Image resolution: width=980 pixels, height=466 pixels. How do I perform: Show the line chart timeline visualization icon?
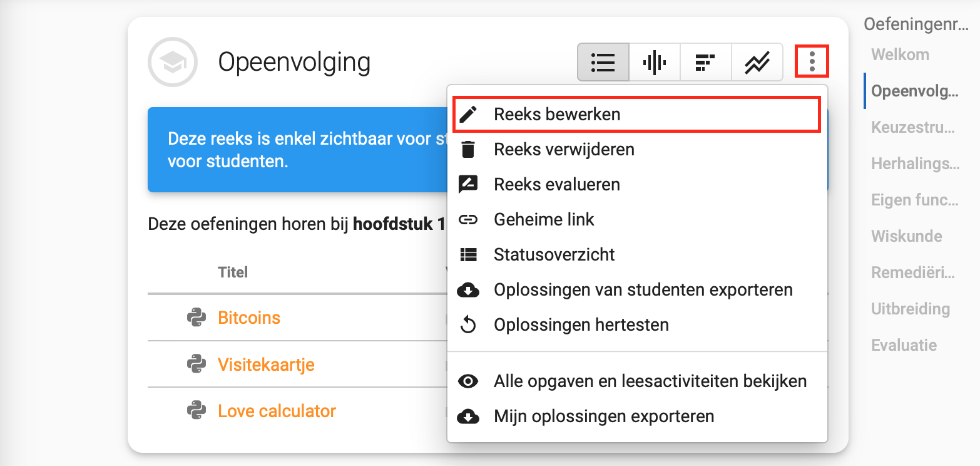pos(757,62)
